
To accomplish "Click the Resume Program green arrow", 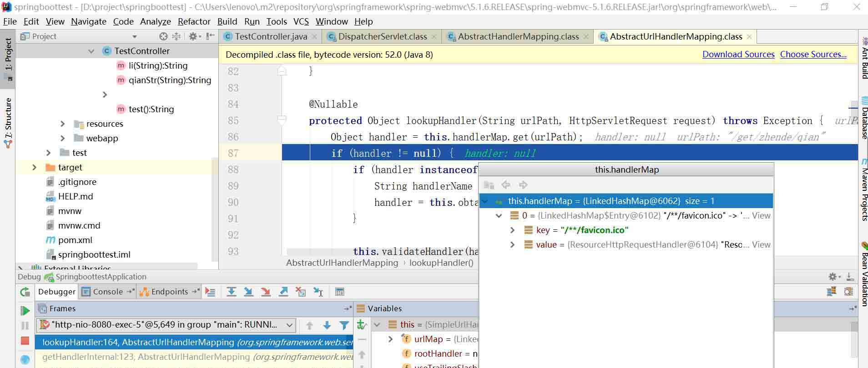I will coord(25,311).
